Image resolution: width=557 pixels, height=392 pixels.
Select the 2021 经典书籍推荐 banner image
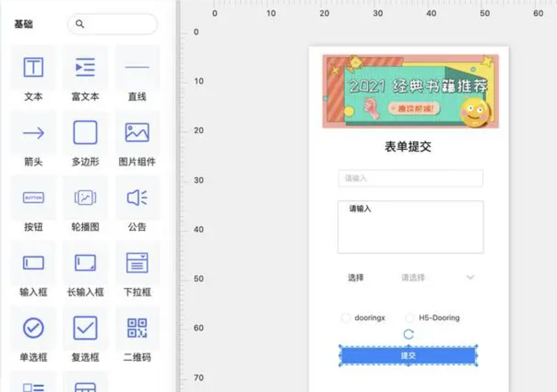410,91
